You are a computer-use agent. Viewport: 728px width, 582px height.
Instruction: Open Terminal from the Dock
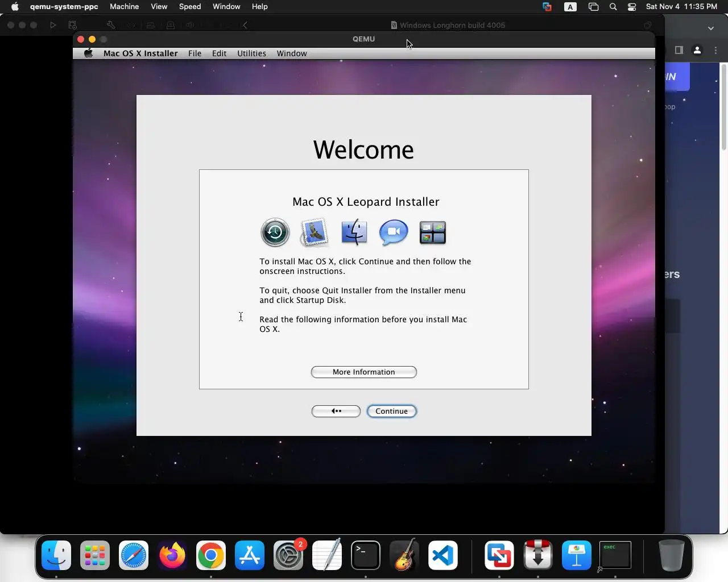[x=366, y=555]
